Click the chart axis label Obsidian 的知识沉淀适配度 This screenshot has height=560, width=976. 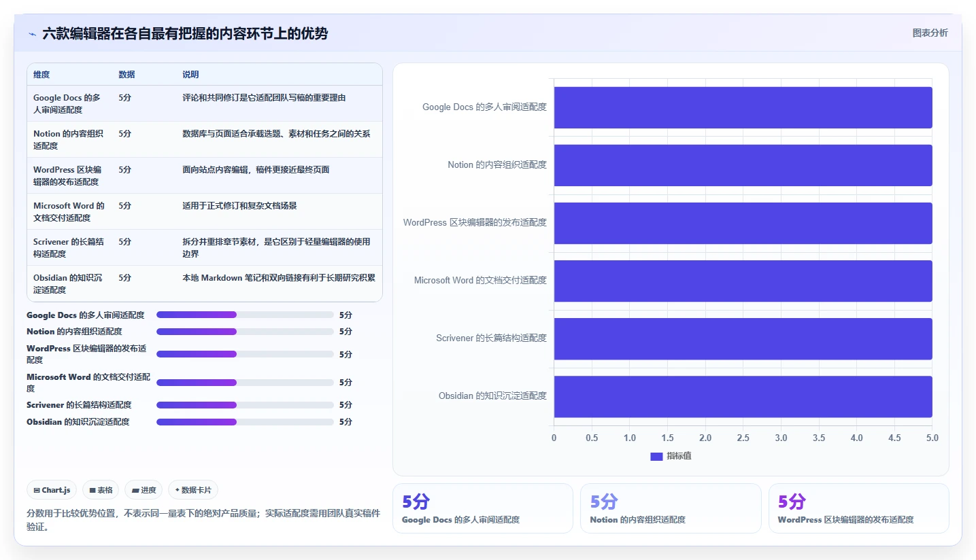coord(492,396)
